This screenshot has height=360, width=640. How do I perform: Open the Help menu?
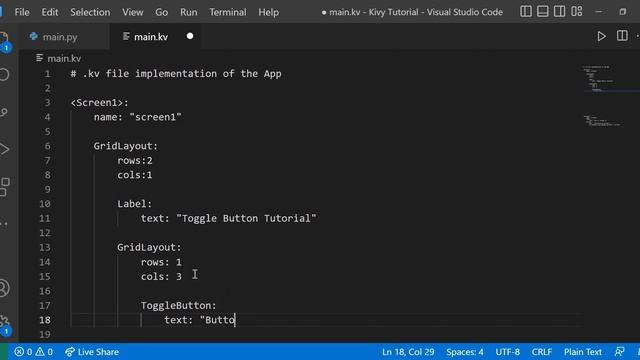[269, 12]
